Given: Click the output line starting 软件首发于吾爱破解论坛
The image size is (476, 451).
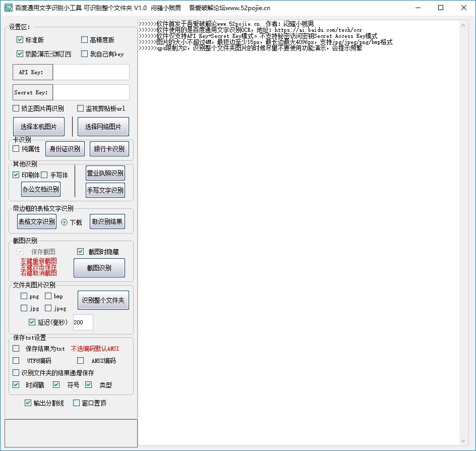Looking at the screenshot, I should coord(226,24).
